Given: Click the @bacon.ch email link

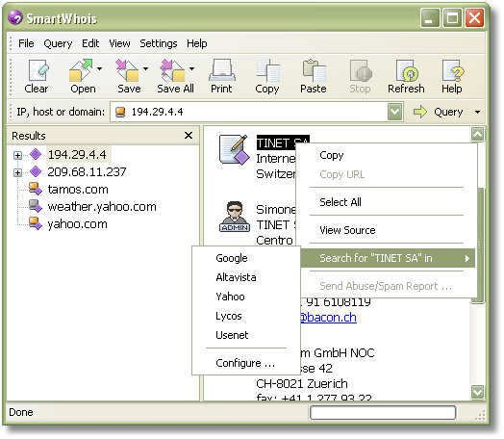Looking at the screenshot, I should point(328,318).
